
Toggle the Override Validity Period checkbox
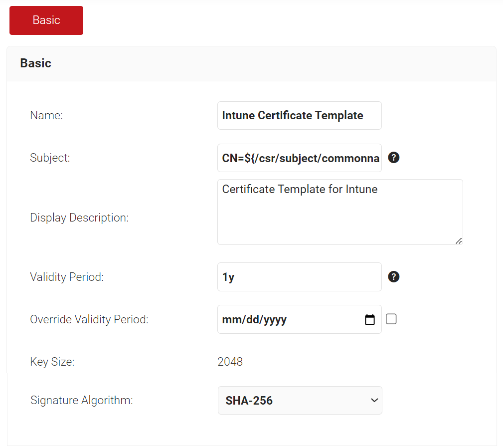point(391,319)
